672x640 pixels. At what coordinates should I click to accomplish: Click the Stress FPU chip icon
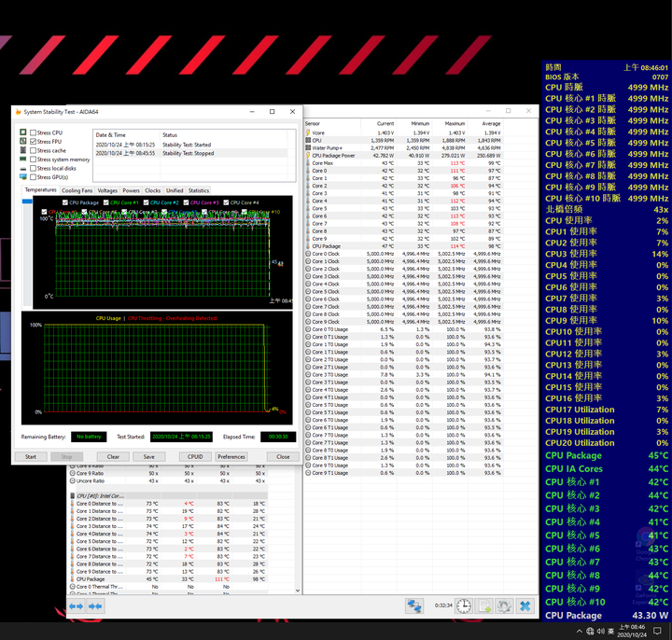(x=23, y=141)
